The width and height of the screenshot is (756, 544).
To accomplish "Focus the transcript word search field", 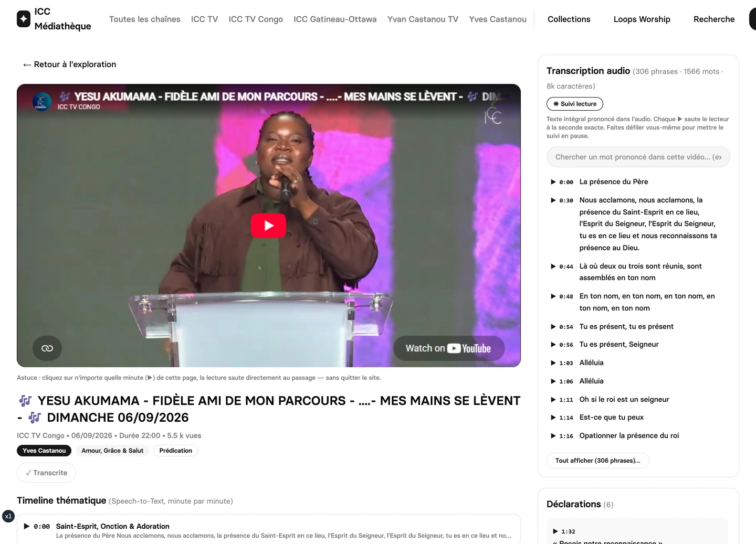I will [x=638, y=157].
